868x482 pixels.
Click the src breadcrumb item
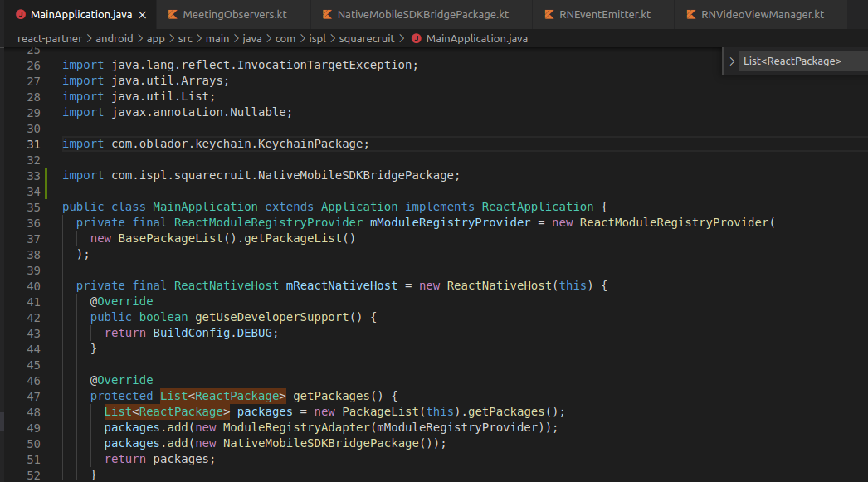click(x=183, y=38)
